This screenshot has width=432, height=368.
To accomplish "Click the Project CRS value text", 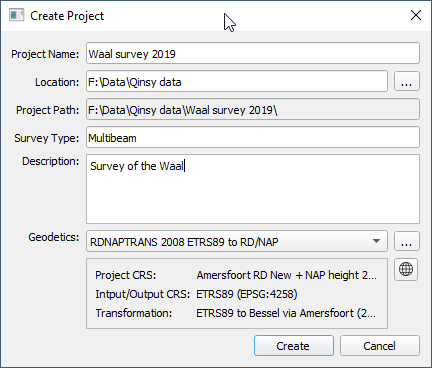I will tap(286, 275).
